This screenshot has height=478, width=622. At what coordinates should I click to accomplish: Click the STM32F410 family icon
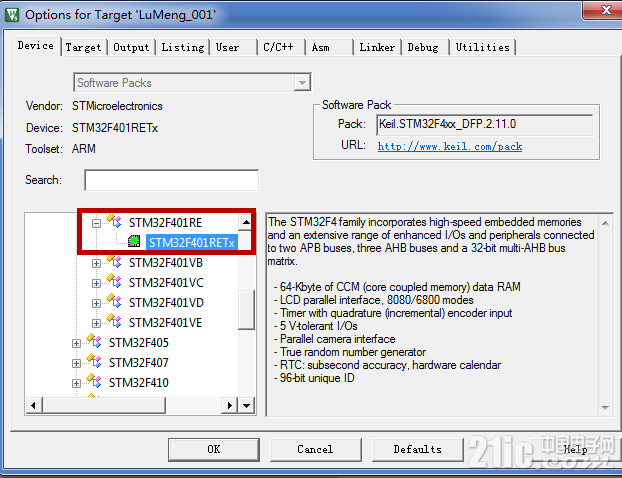point(94,381)
